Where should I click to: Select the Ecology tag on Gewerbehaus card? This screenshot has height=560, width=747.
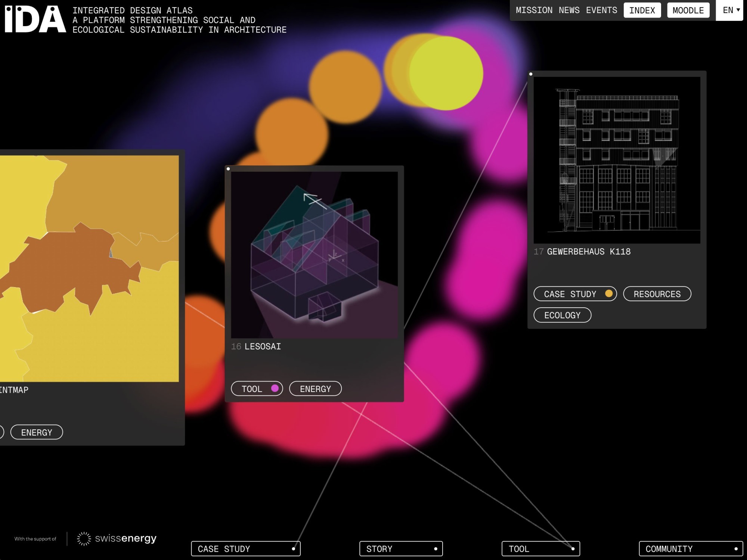coord(562,315)
